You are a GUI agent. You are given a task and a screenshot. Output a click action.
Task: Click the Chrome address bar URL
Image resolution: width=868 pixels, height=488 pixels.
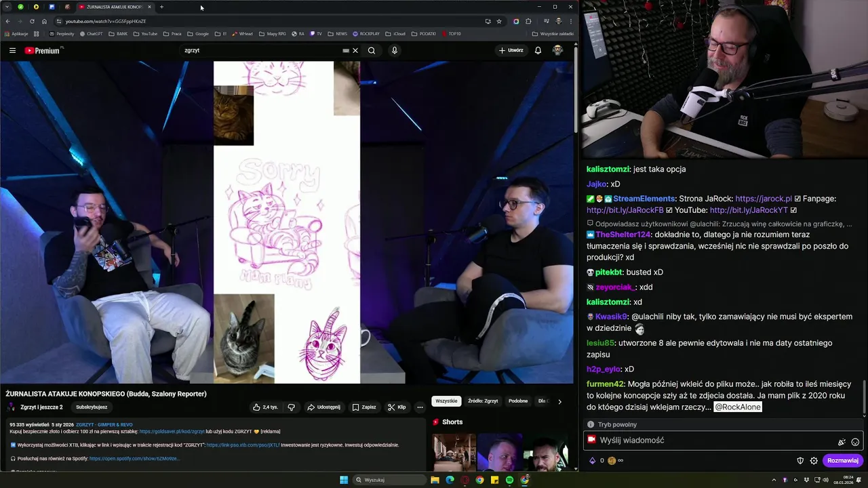[105, 21]
